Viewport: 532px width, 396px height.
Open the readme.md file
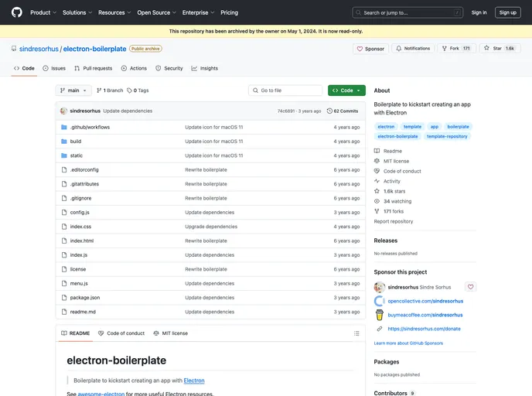[x=83, y=312]
